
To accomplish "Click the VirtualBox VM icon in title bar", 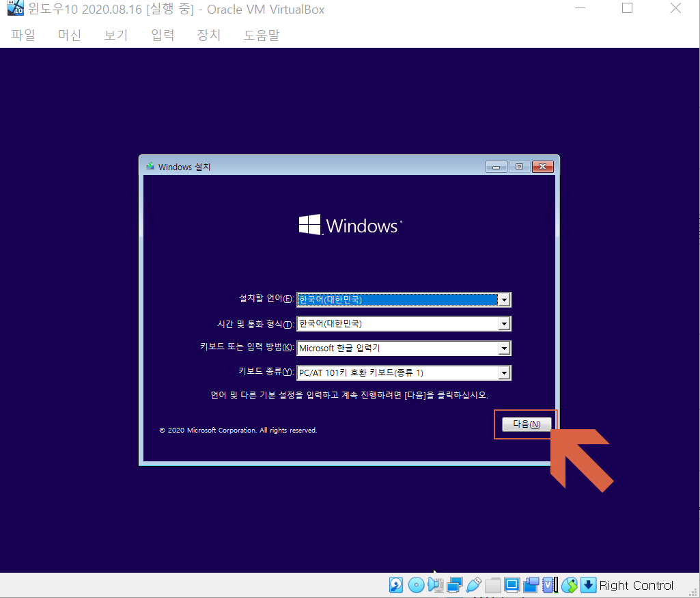I will (x=16, y=8).
